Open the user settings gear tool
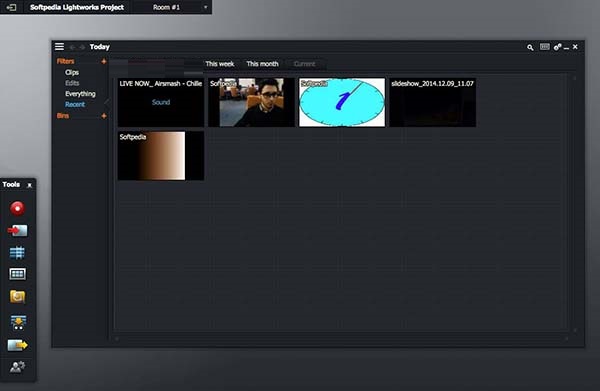Screen dimensions: 600x391 click(17, 367)
